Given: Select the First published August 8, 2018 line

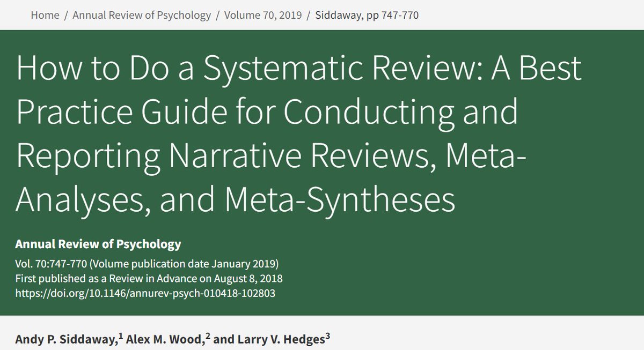Looking at the screenshot, I should pos(149,279).
